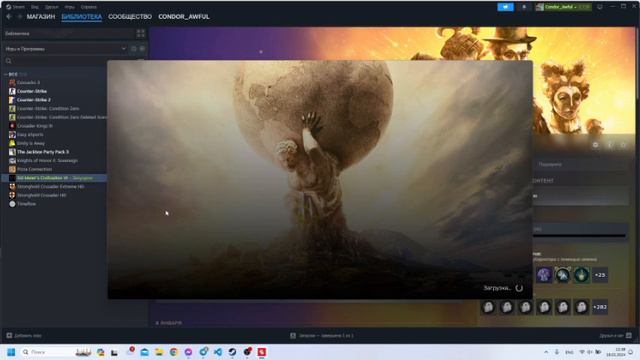
Task: Open the Condor_Awful account dropdown
Action: 564,7
